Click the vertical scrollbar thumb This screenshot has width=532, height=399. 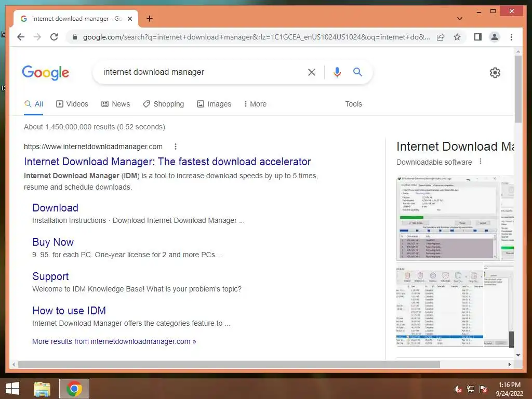518,89
